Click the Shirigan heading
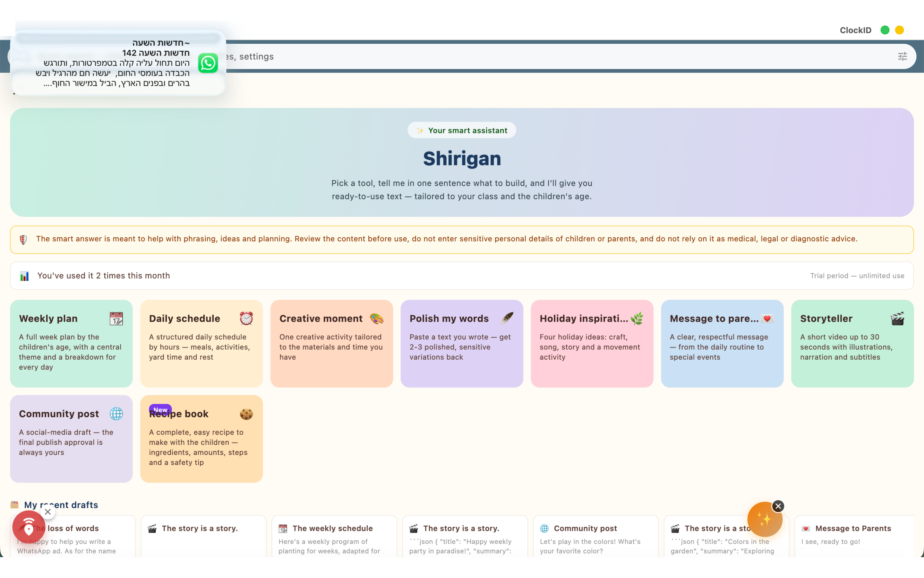The width and height of the screenshot is (924, 578). pyautogui.click(x=462, y=158)
